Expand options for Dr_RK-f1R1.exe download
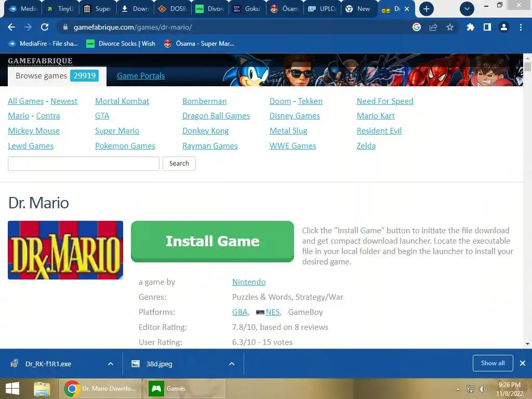Screen dimensions: 532x399 (x=111, y=364)
